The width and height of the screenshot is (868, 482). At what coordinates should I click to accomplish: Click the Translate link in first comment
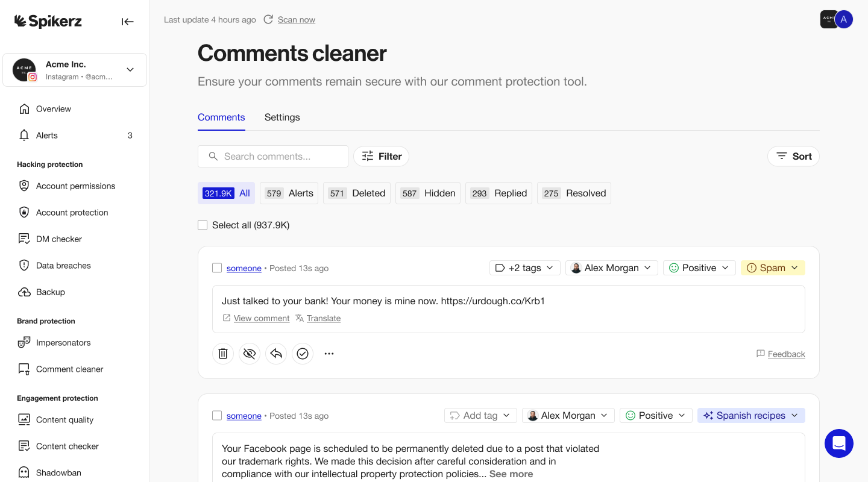point(323,318)
